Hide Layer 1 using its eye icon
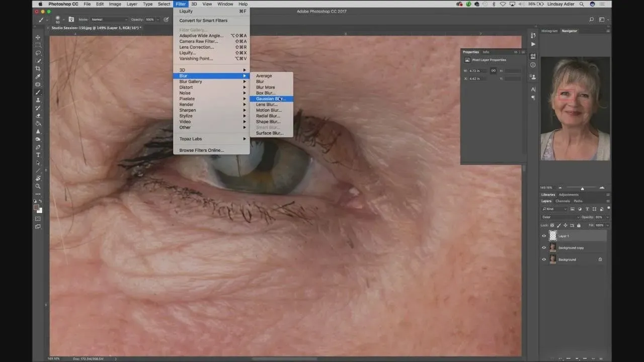Image resolution: width=644 pixels, height=362 pixels. 544,236
